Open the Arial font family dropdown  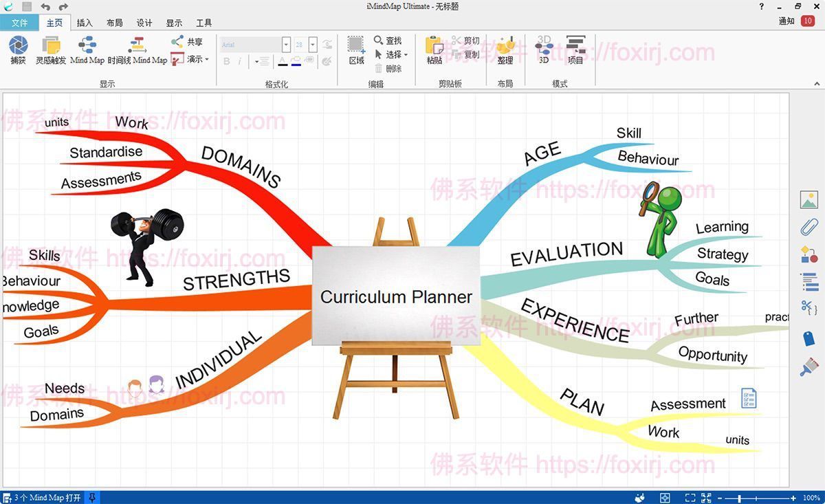[x=287, y=44]
